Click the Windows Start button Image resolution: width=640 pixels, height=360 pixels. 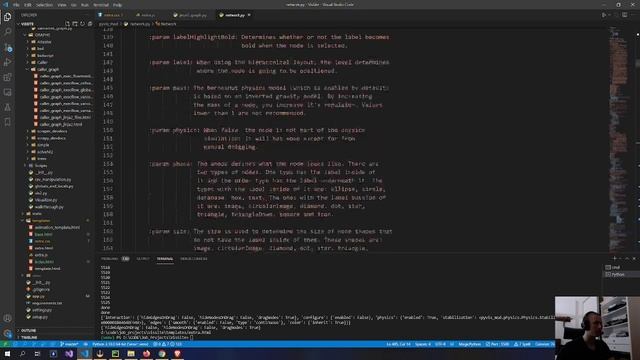pos(7,353)
